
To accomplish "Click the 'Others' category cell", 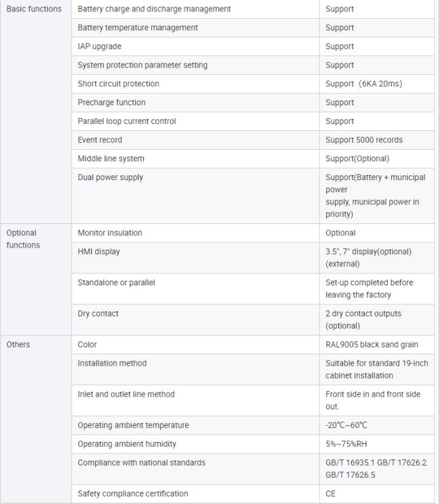I will [18, 345].
